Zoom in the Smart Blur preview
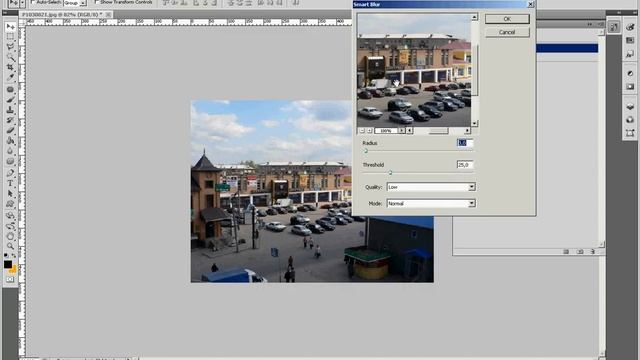The height and width of the screenshot is (360, 640). pos(369,131)
